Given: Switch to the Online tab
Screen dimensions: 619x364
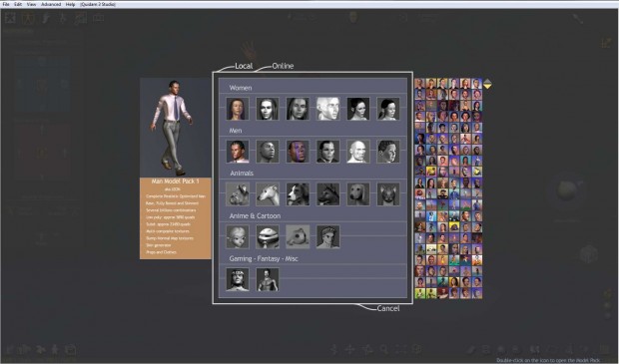Looking at the screenshot, I should tap(283, 66).
